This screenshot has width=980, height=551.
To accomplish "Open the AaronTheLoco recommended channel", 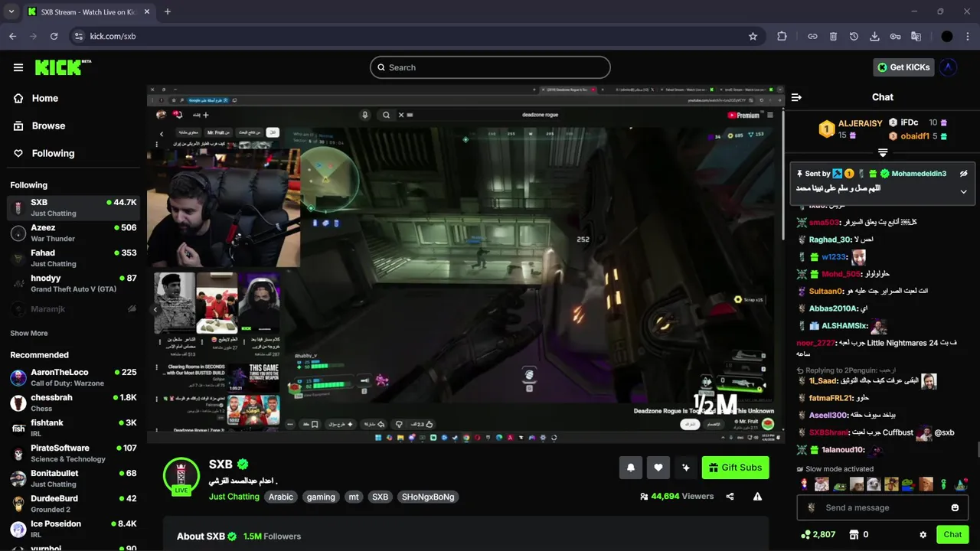I will pos(73,377).
